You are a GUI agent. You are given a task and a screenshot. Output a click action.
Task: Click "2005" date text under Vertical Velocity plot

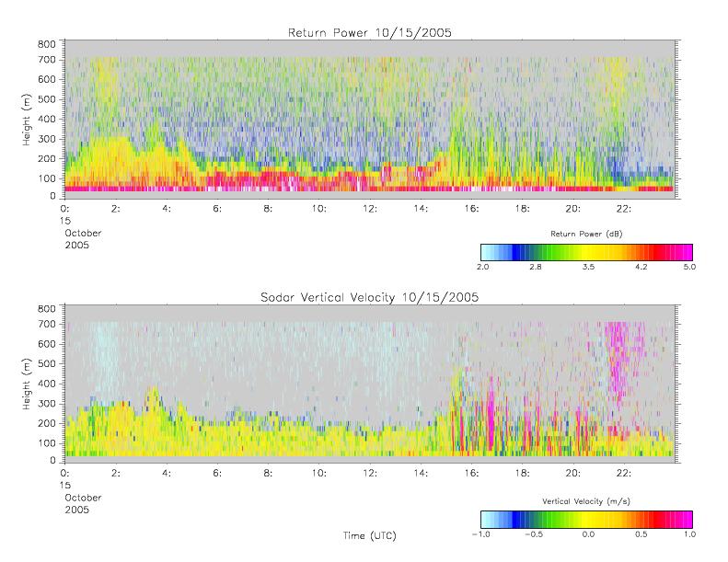tap(77, 510)
